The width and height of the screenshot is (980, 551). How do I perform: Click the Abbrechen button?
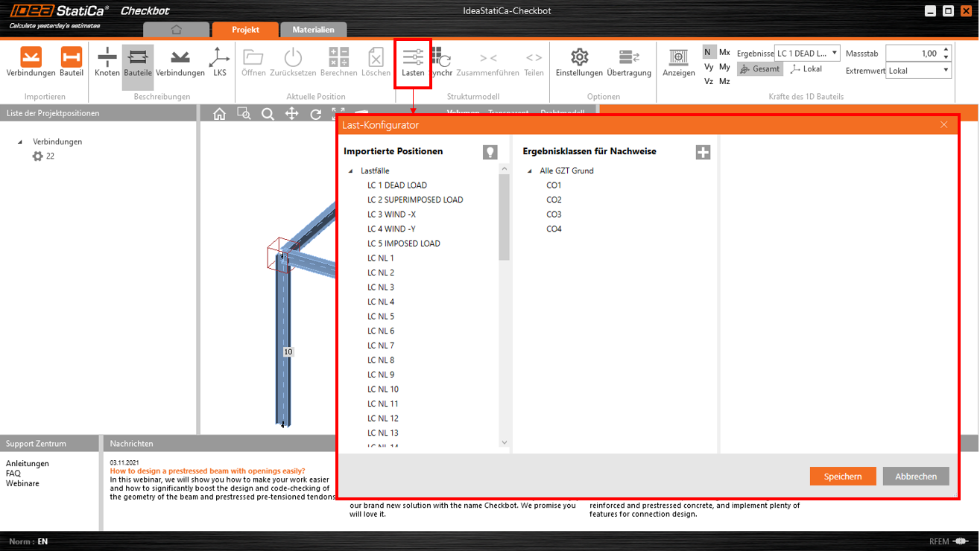[916, 477]
